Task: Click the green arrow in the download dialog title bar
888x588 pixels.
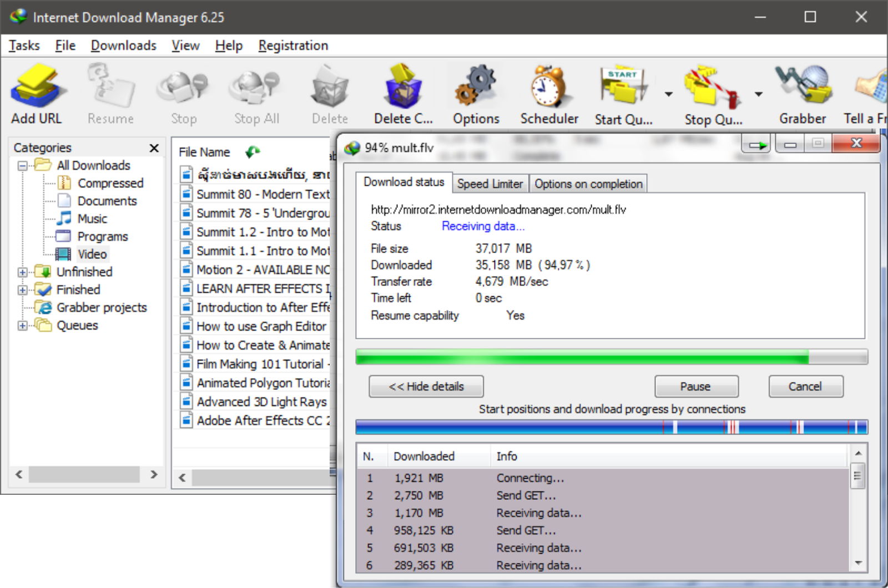Action: pos(758,145)
